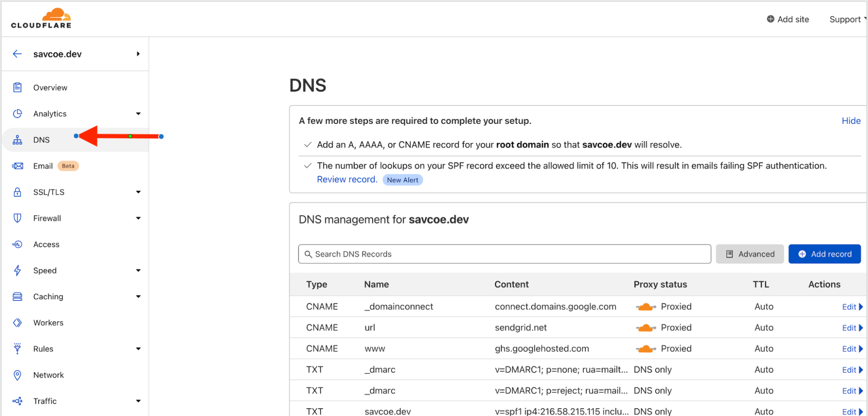Expand the Speed submenu arrow
868x416 pixels.
click(138, 271)
